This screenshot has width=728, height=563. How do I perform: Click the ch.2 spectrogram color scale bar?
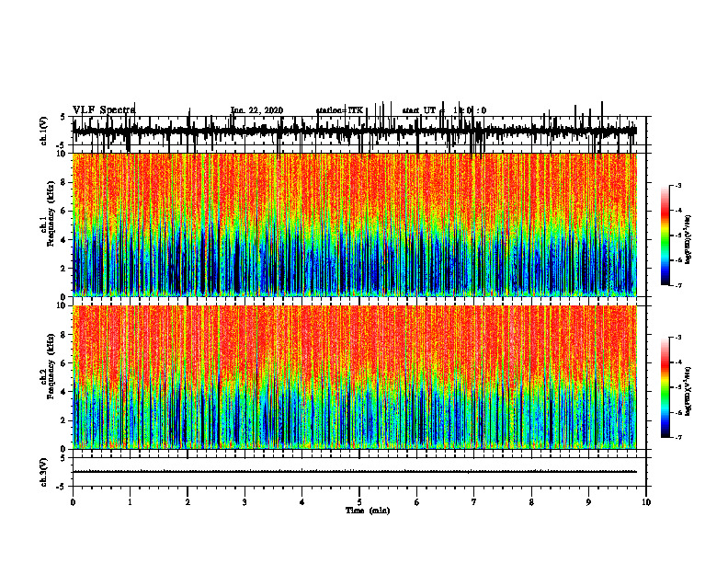[665, 387]
